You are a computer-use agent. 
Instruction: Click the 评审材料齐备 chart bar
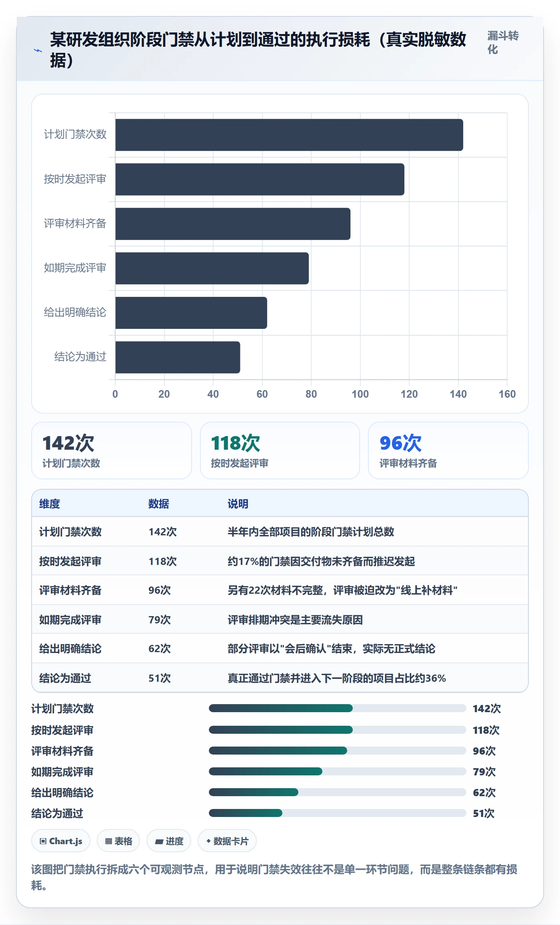pos(233,224)
